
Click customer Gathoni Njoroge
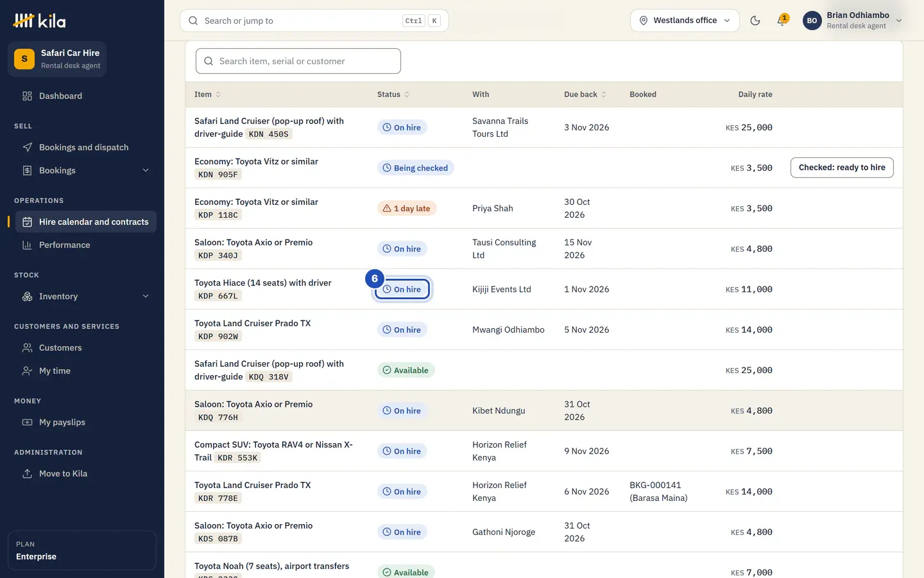pos(504,532)
